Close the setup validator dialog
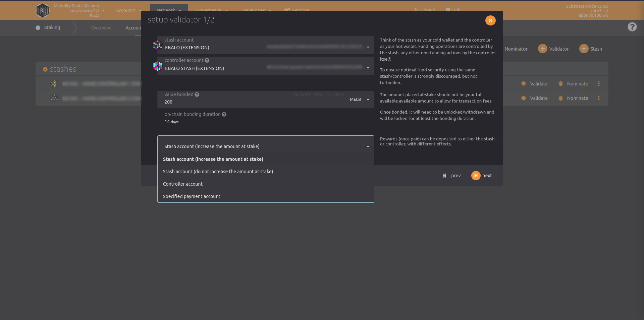644x320 pixels. click(x=490, y=20)
